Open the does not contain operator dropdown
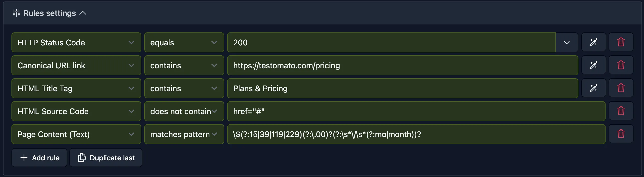 pyautogui.click(x=214, y=111)
